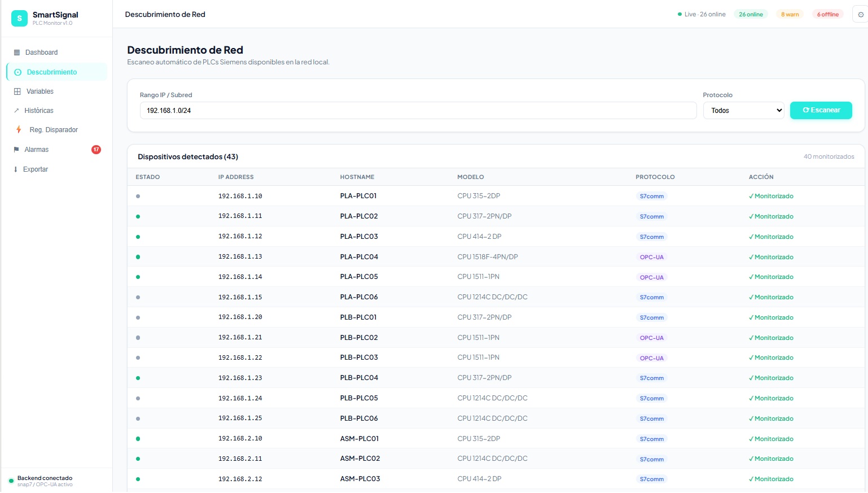868x493 pixels.
Task: Click green status dot for ASM-PLC01
Action: [x=138, y=439]
